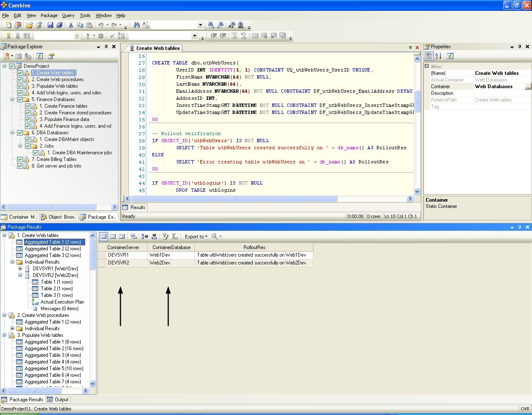Image resolution: width=532 pixels, height=415 pixels.
Task: Open the Query menu
Action: (68, 15)
